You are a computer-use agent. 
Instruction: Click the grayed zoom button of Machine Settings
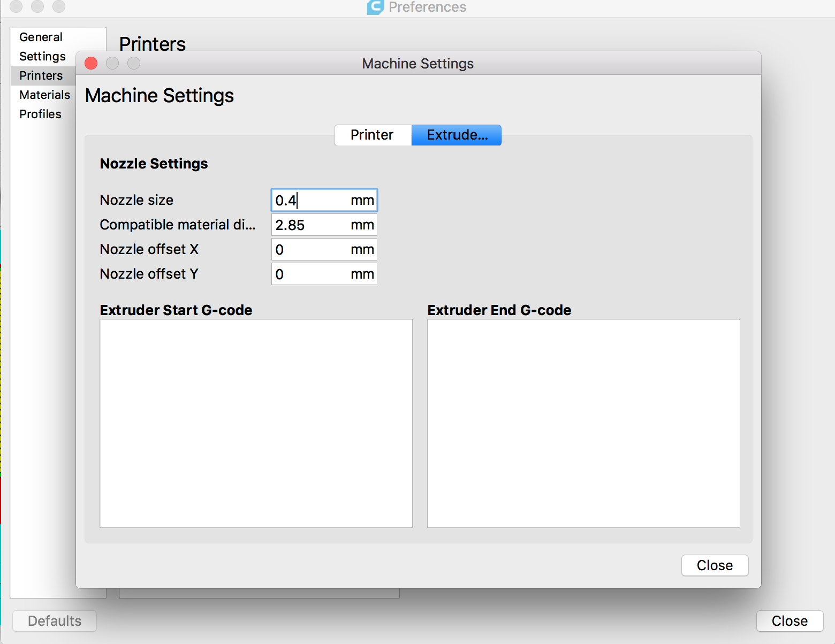tap(134, 63)
